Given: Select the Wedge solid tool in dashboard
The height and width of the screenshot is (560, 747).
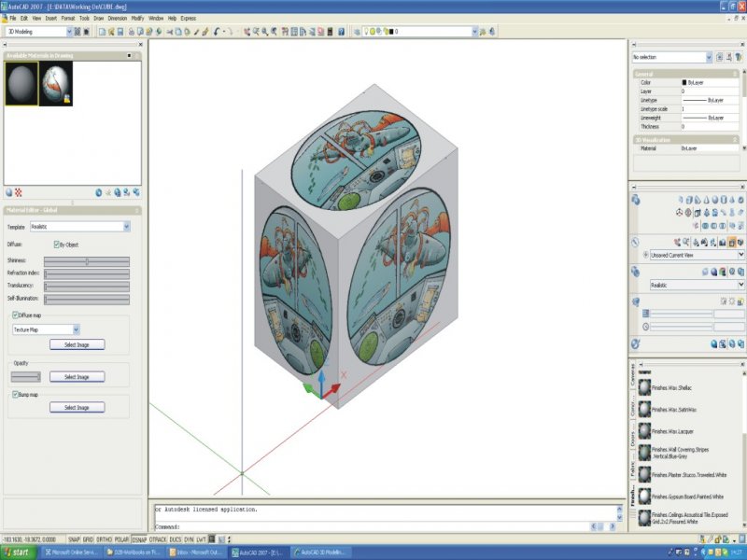Looking at the screenshot, I should (x=698, y=200).
